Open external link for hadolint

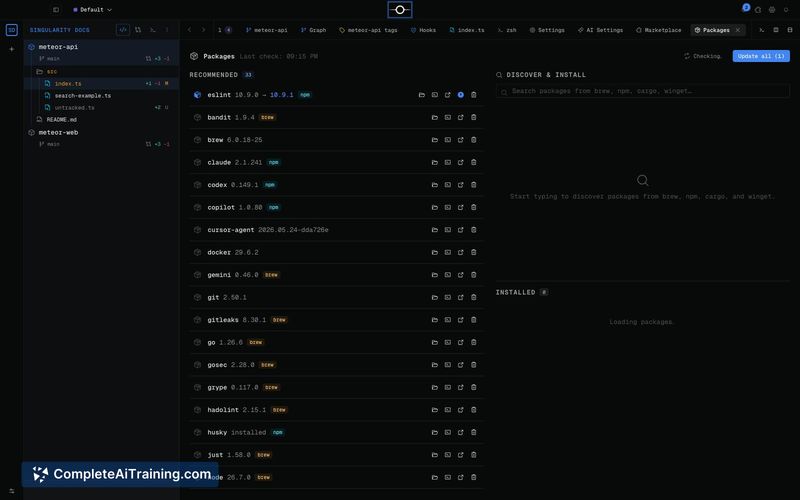pos(461,410)
